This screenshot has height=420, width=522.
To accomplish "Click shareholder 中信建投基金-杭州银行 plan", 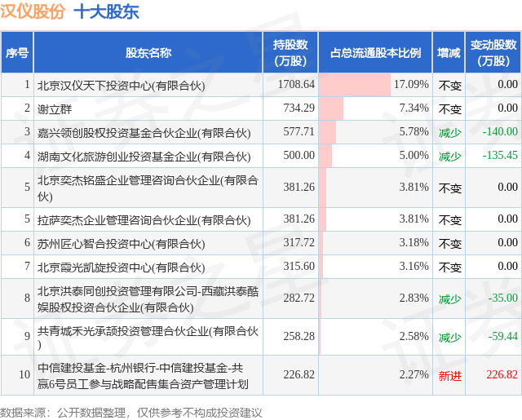I will 143,376.
